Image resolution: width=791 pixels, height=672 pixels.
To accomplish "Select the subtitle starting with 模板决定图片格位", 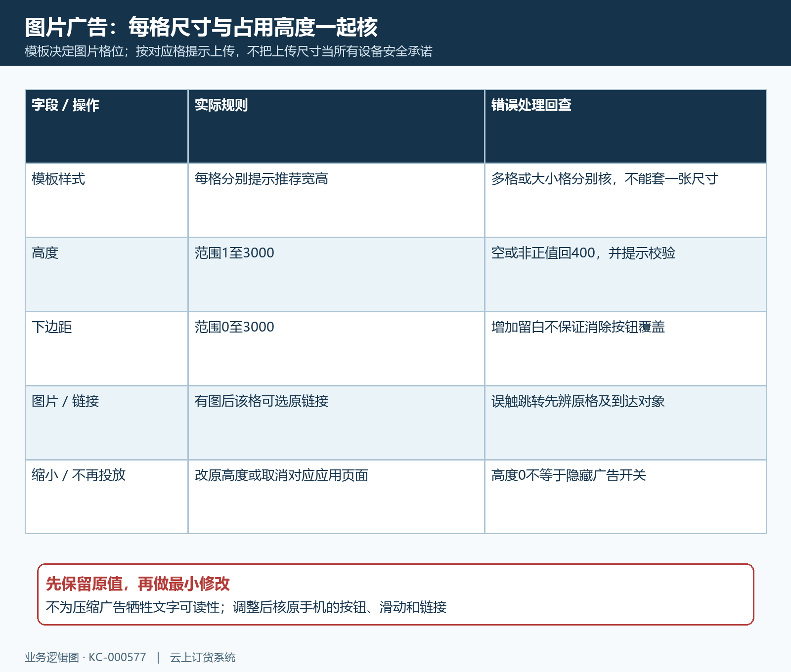I will [228, 51].
